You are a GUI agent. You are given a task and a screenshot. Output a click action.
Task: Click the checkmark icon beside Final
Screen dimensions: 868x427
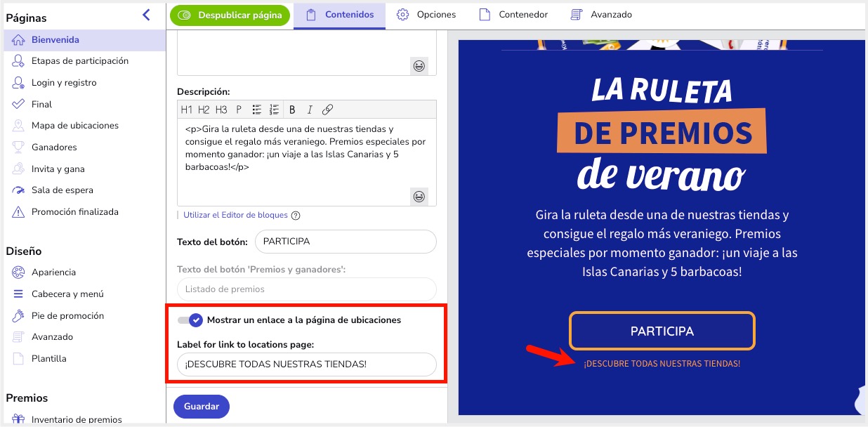[18, 104]
